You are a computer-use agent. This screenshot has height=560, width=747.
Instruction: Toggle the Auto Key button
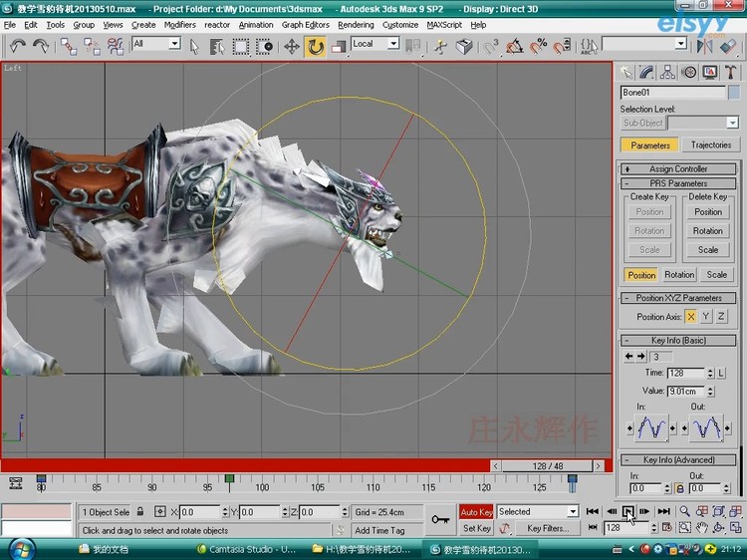coord(476,512)
